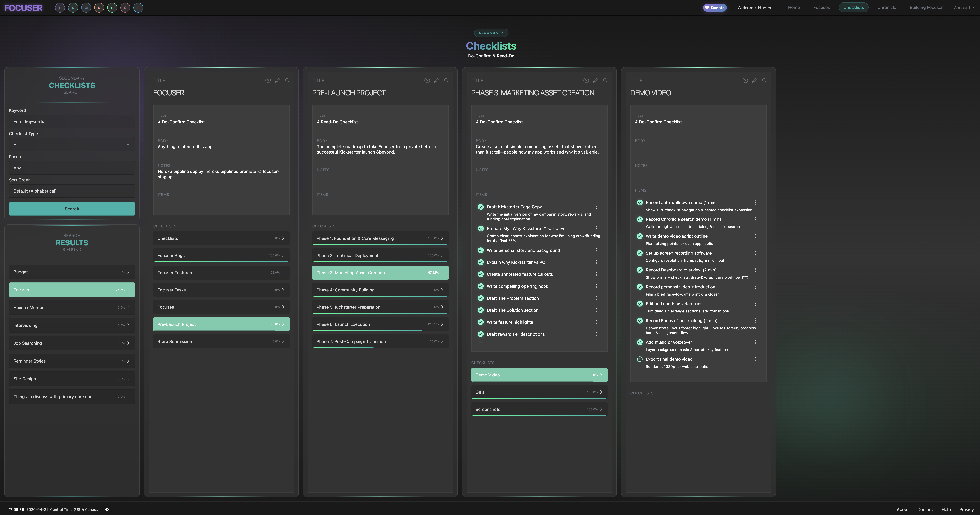Refresh the Focuser checklist panel

(x=287, y=80)
